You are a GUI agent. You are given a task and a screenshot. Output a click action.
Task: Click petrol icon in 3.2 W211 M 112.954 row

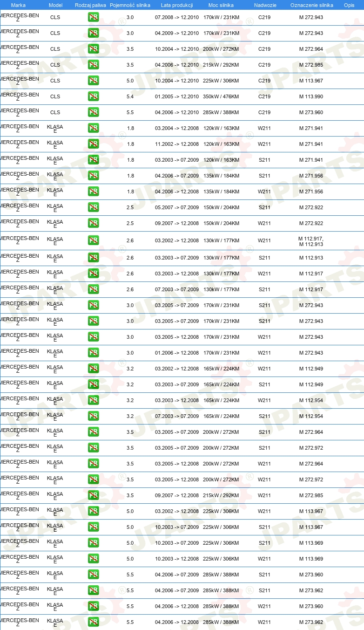tap(93, 400)
